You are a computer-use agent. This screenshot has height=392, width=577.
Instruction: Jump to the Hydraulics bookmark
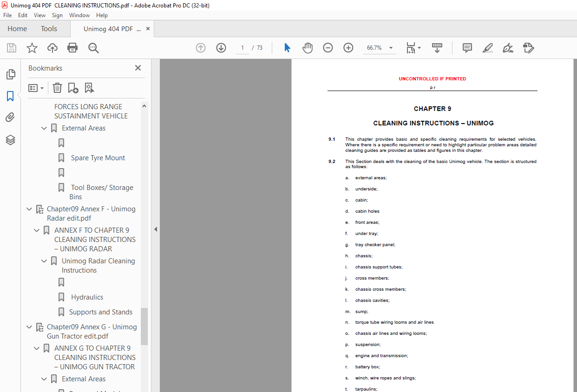click(87, 297)
